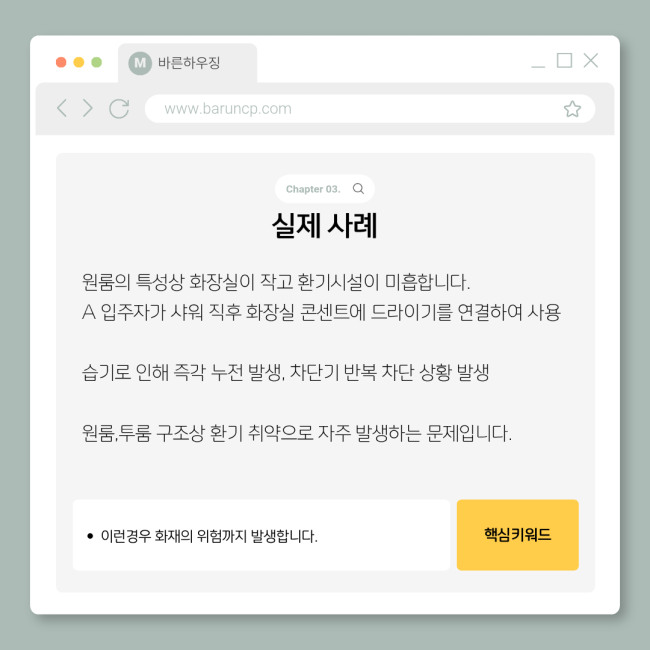Maximize window with the square icon
The height and width of the screenshot is (650, 650).
pyautogui.click(x=564, y=60)
